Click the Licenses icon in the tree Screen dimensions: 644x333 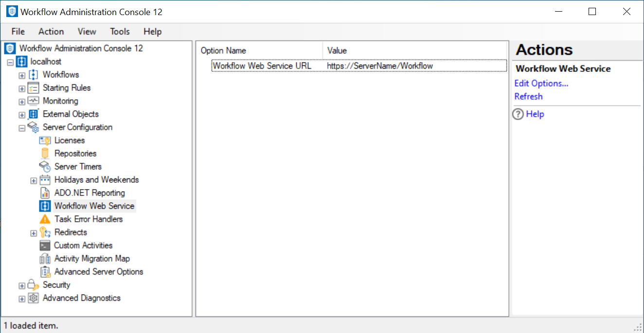(x=45, y=140)
